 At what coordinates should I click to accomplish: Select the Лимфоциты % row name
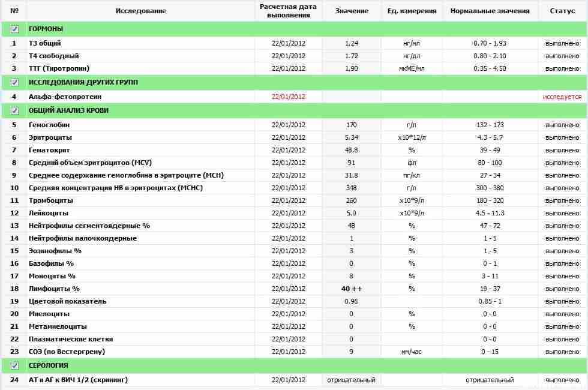pos(54,289)
